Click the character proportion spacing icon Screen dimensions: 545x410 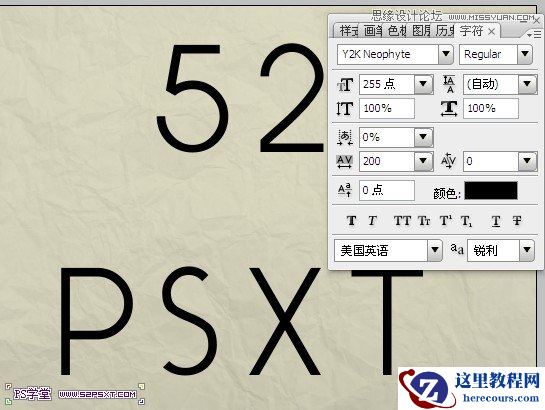click(x=345, y=137)
